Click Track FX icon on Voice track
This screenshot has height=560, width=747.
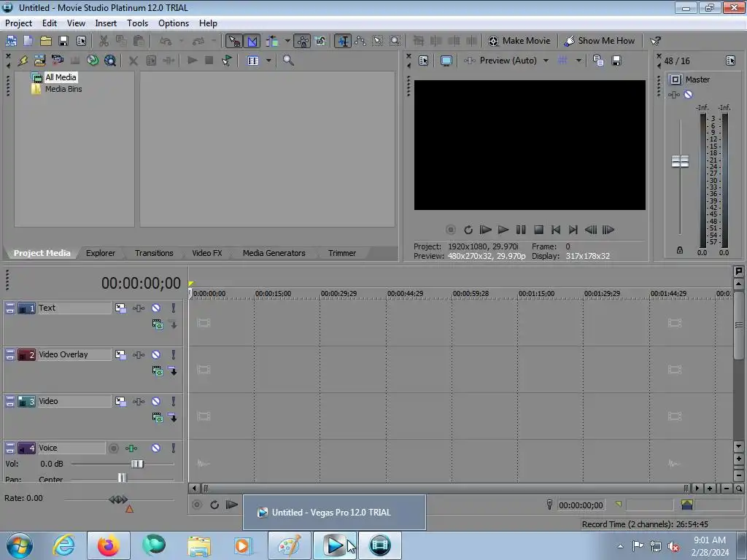tap(131, 448)
